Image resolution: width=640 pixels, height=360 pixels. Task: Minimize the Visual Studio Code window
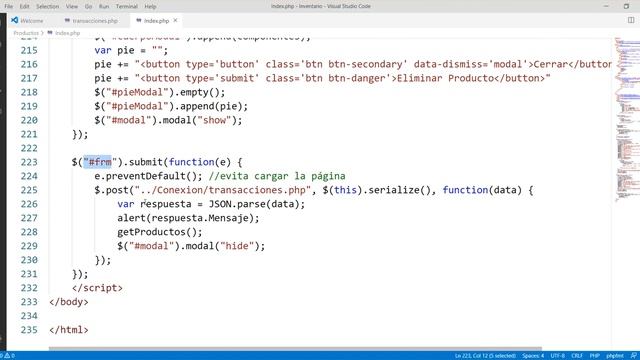point(606,6)
